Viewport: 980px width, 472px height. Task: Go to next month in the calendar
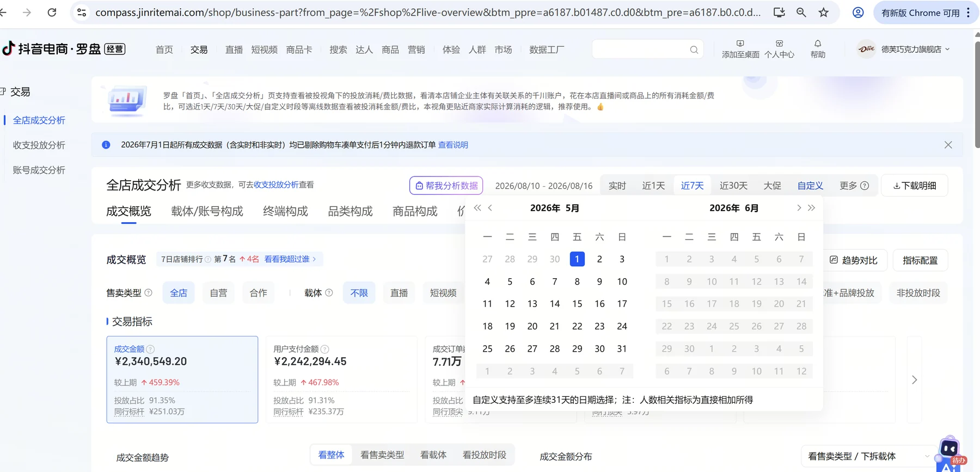pyautogui.click(x=799, y=208)
